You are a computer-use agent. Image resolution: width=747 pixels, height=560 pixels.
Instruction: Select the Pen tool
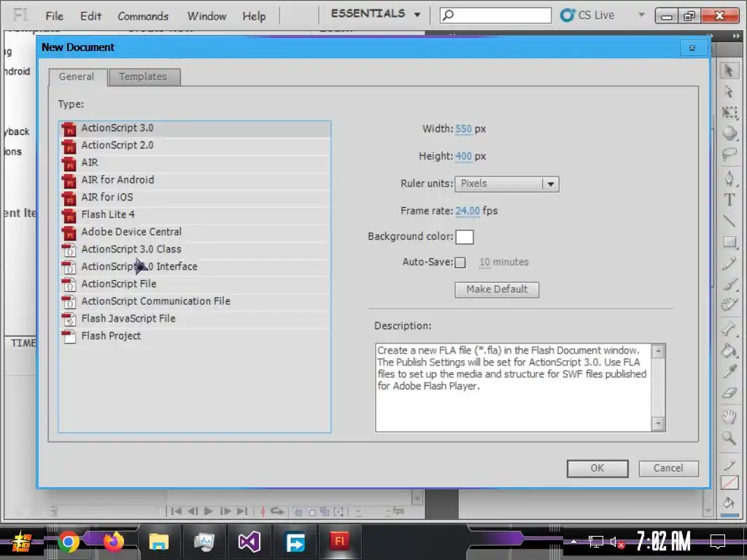(729, 179)
